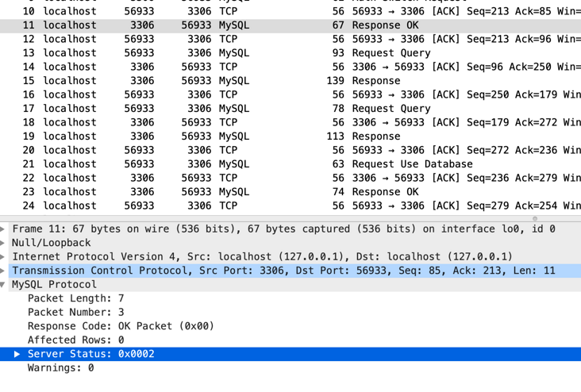Expand the Internet Protocol Version 4 tree
This screenshot has width=581, height=392.
2,257
